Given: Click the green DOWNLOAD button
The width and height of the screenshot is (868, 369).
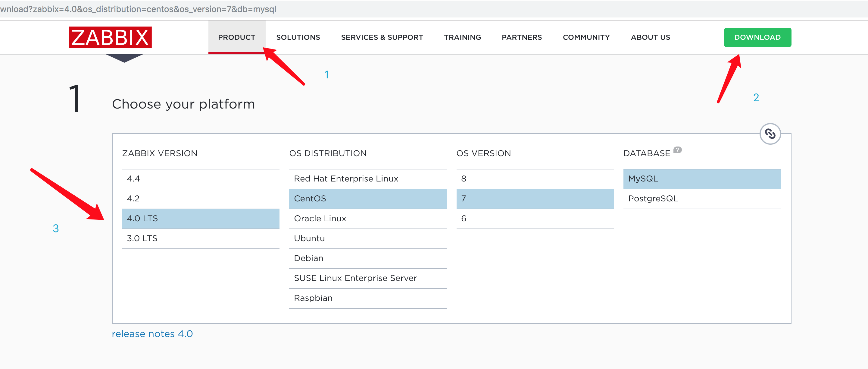Looking at the screenshot, I should coord(757,37).
